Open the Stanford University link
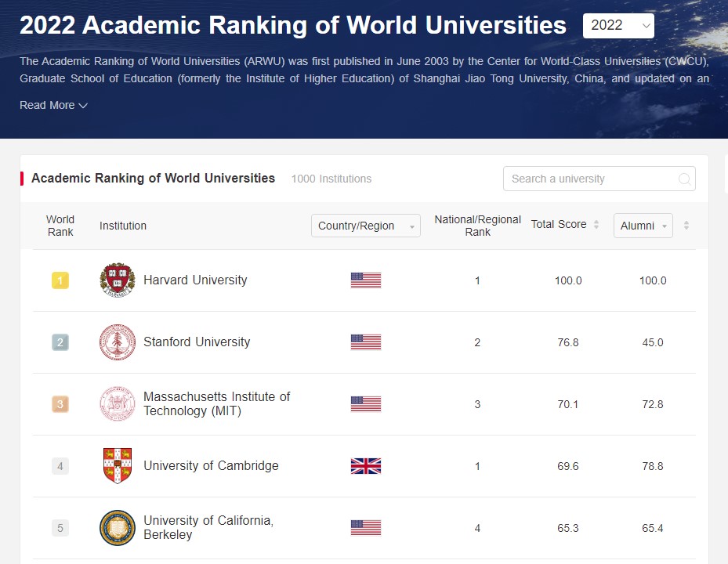Image resolution: width=728 pixels, height=564 pixels. coord(197,342)
